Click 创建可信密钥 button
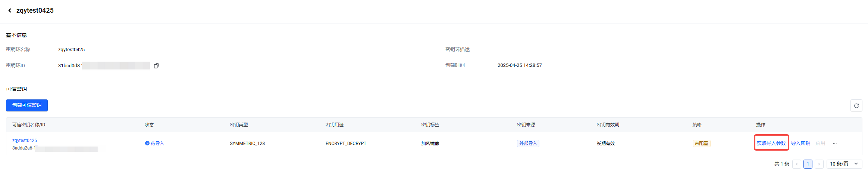The image size is (868, 188). (x=27, y=105)
